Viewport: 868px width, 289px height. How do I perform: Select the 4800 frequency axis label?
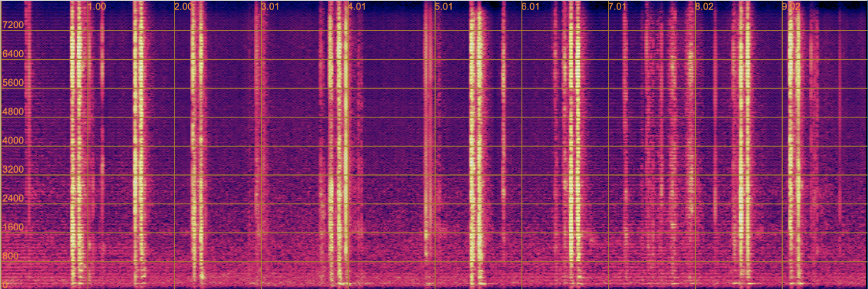(x=13, y=111)
